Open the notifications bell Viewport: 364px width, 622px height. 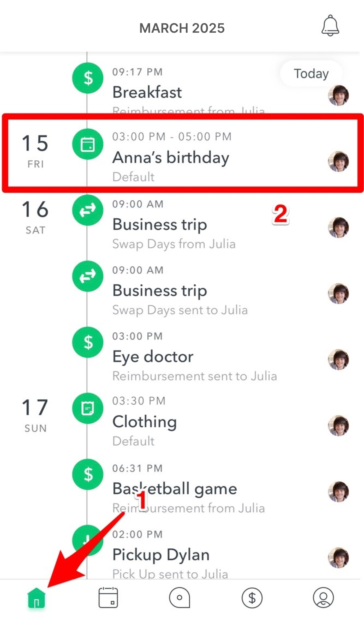[330, 26]
